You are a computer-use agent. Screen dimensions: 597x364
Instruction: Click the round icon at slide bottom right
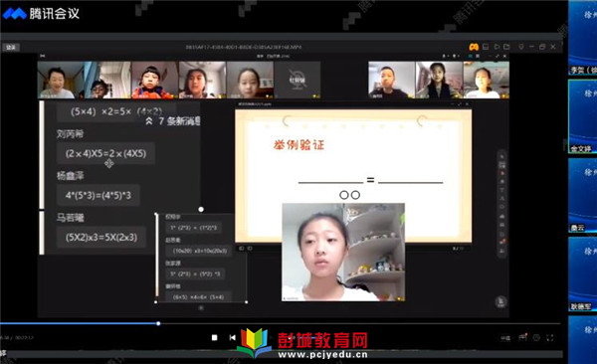coord(500,301)
